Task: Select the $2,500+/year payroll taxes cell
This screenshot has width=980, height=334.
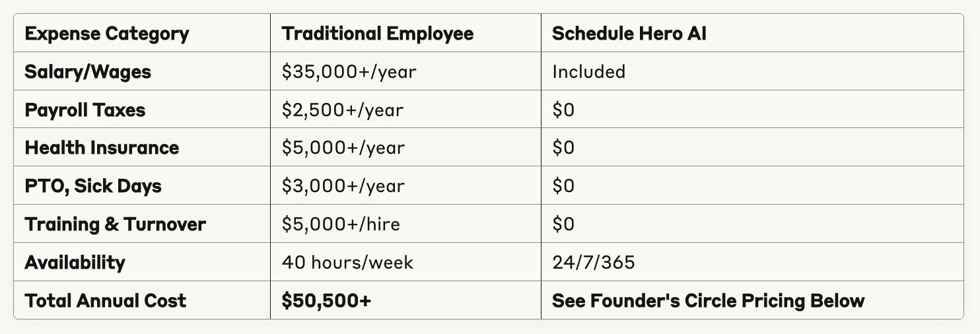Action: pos(342,110)
